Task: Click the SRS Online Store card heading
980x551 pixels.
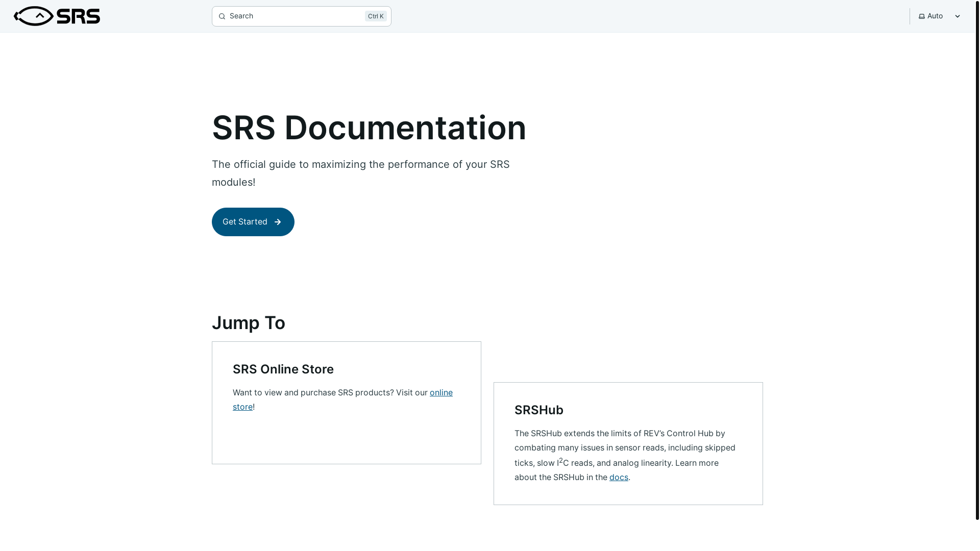Action: (x=283, y=369)
